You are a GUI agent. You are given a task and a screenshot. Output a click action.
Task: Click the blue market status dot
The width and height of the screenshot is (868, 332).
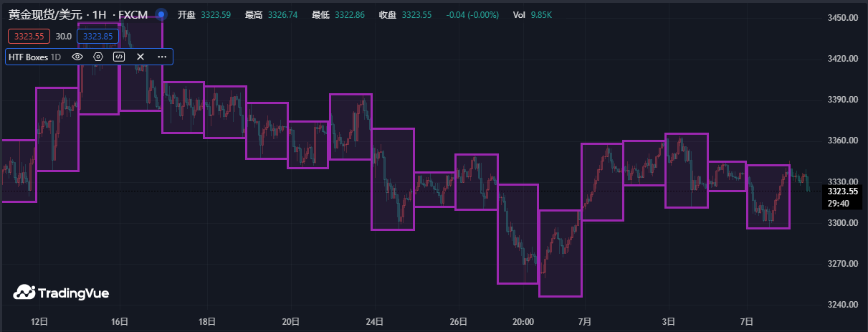161,14
